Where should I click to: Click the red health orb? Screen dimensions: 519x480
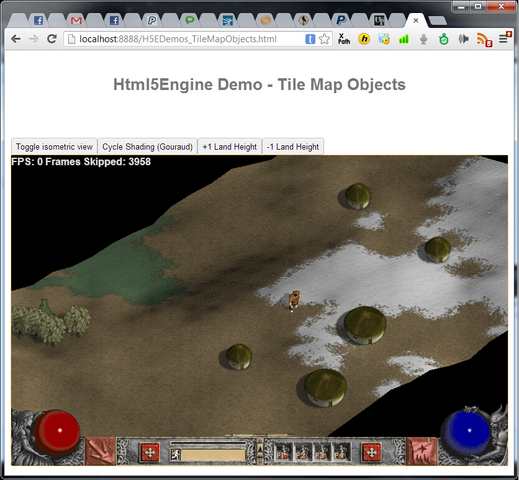click(58, 432)
